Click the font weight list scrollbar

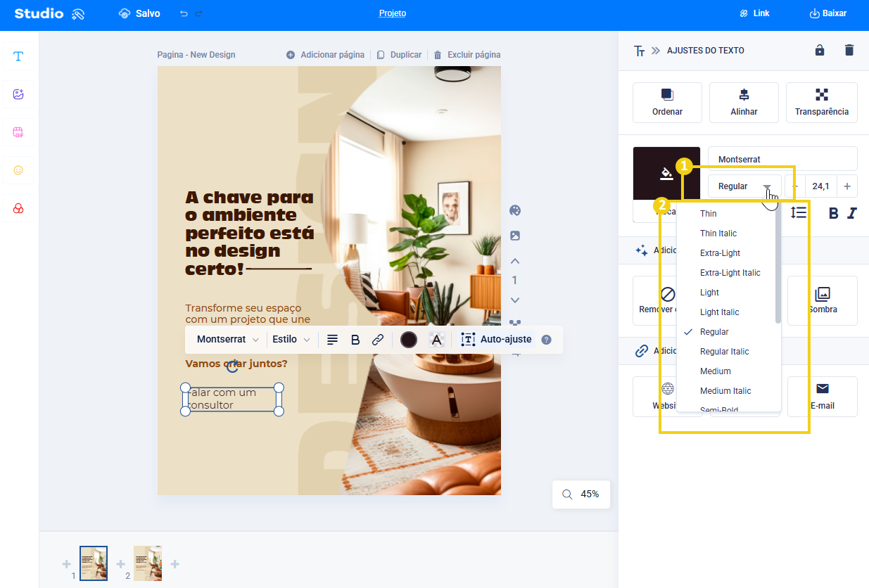(x=778, y=264)
